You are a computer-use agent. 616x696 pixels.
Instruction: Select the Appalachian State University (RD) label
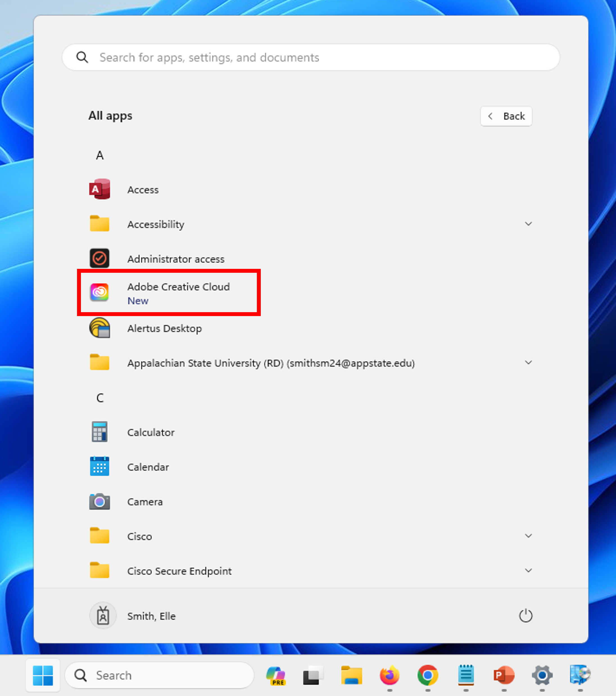pos(271,363)
